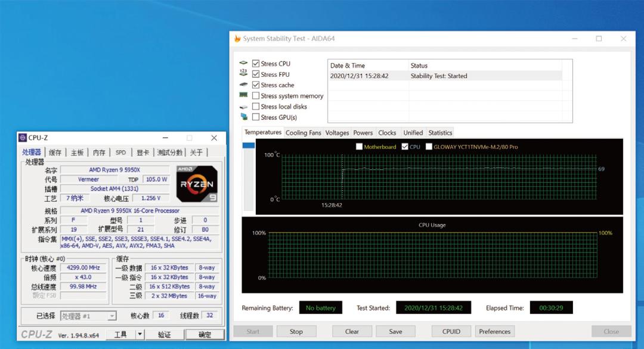Click the Stress CPU chip icon

243,63
